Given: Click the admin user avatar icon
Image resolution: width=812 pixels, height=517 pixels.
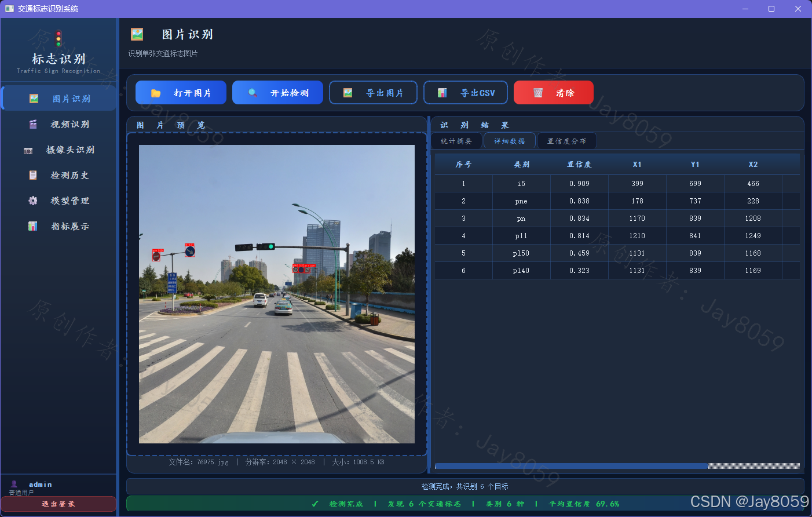Looking at the screenshot, I should [x=14, y=484].
